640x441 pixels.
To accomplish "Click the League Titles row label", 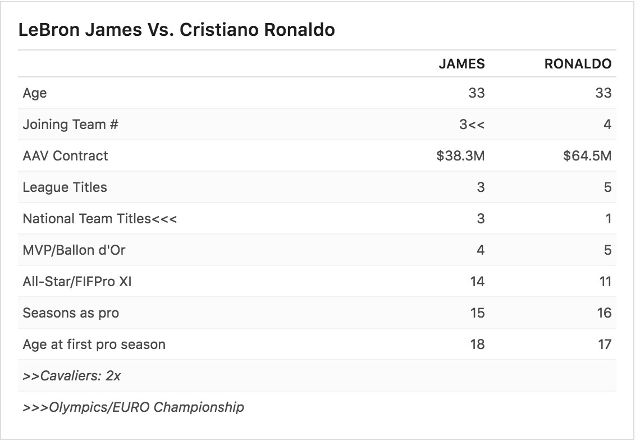I will tap(65, 187).
